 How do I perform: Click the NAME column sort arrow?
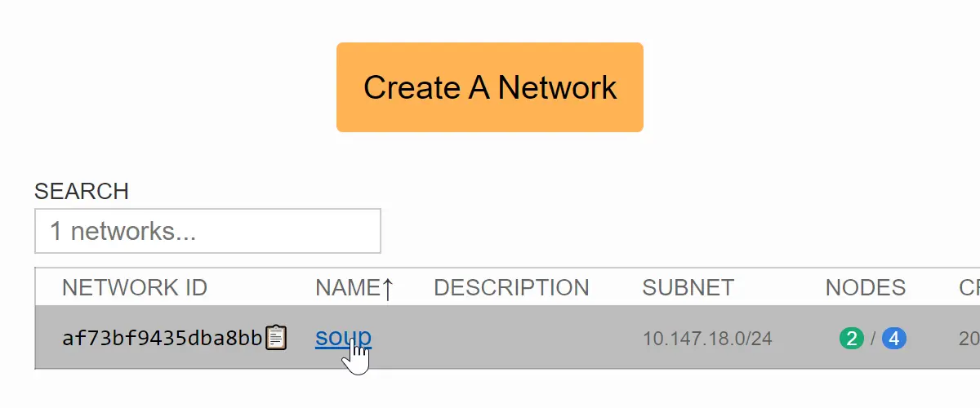387,288
